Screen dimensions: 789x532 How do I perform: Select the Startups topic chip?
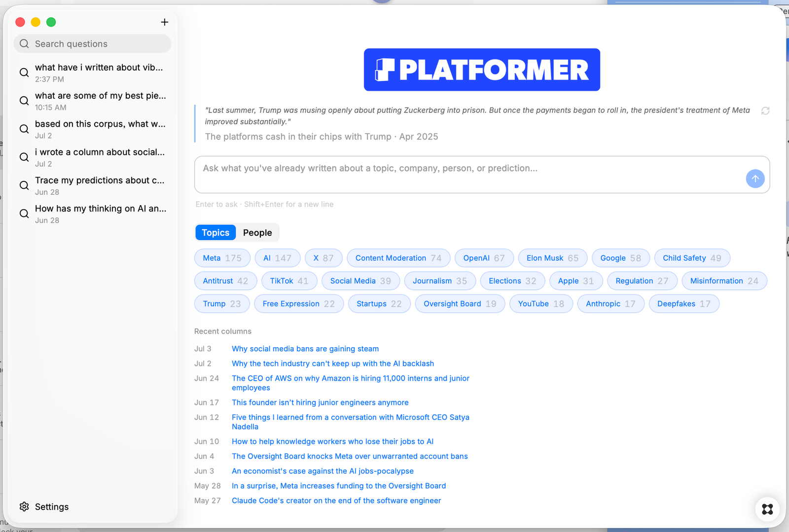point(380,304)
